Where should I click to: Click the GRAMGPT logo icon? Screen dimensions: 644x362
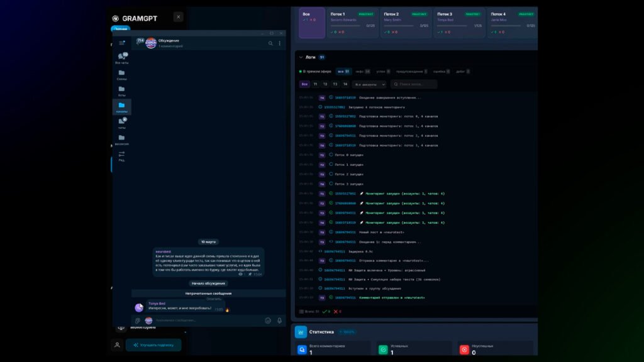click(x=116, y=18)
